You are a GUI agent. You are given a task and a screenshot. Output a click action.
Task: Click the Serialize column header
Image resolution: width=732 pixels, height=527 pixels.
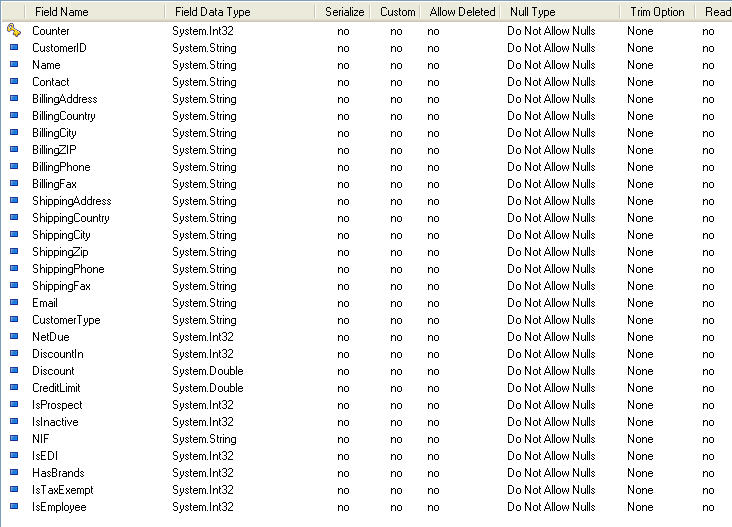(345, 12)
